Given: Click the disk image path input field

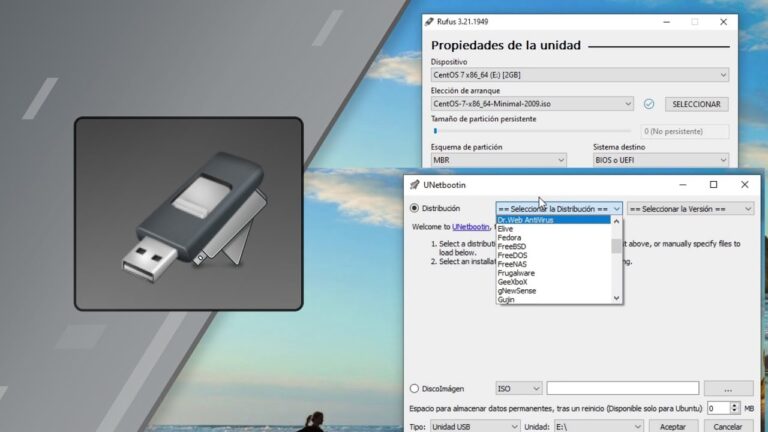Looking at the screenshot, I should coord(623,388).
